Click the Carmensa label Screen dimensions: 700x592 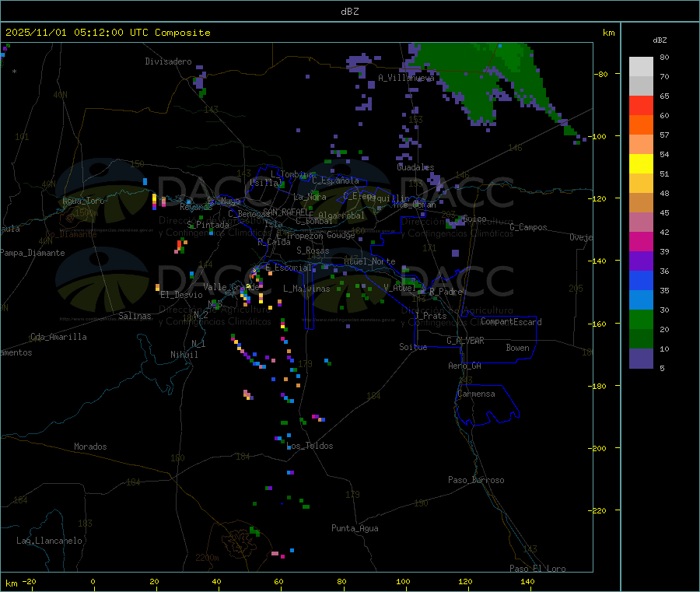pos(476,394)
